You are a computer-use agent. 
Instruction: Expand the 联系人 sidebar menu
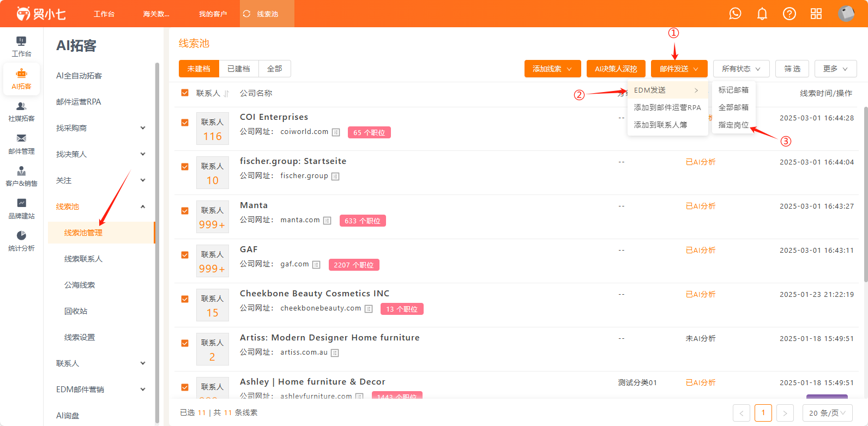coord(101,363)
